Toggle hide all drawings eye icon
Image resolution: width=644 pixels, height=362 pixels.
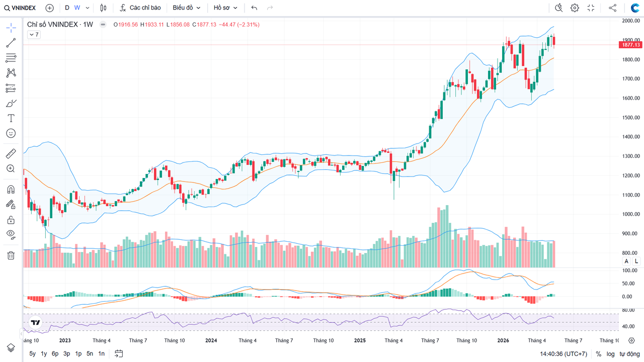pos(11,235)
